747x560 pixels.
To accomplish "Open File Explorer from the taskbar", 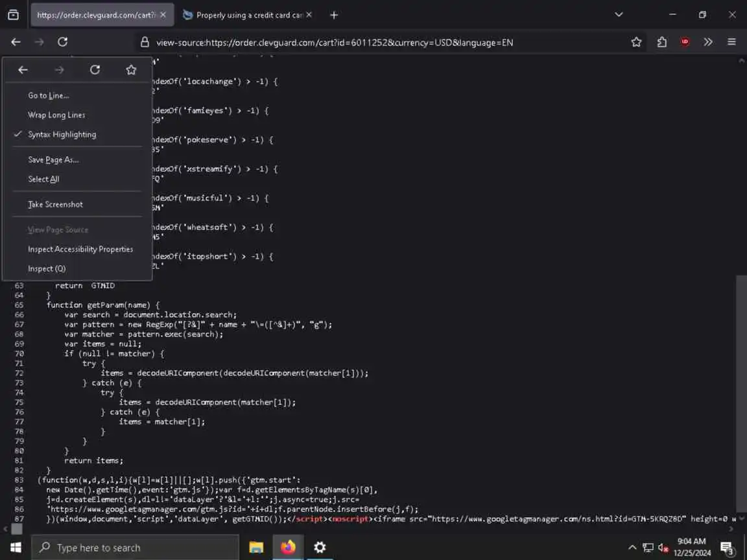I will (256, 548).
